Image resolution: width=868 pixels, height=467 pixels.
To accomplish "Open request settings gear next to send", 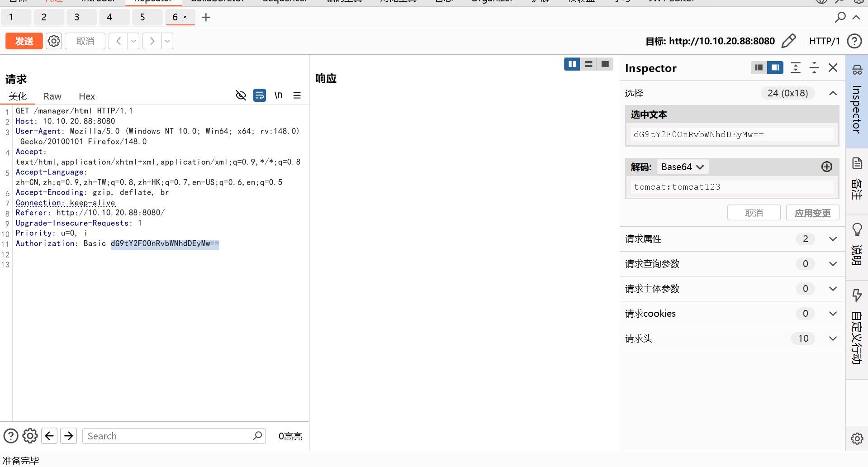I will [54, 41].
